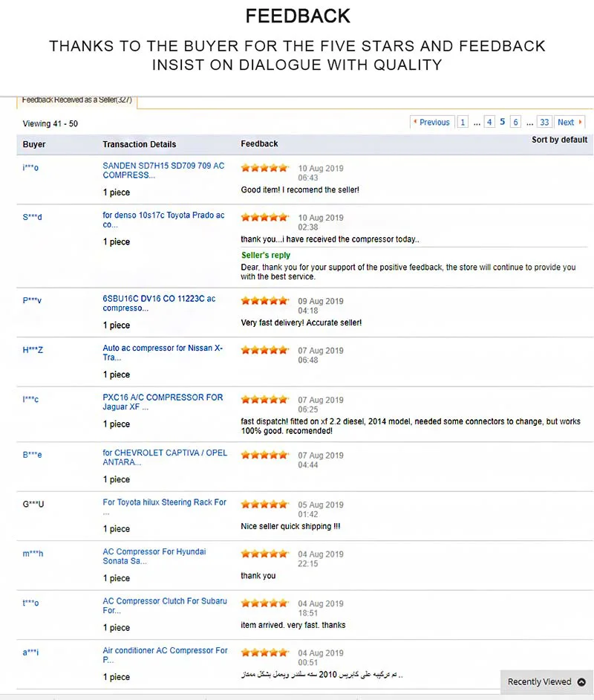Click the star rating beside 04 Aug 22:15
This screenshot has width=594, height=700.
click(265, 554)
